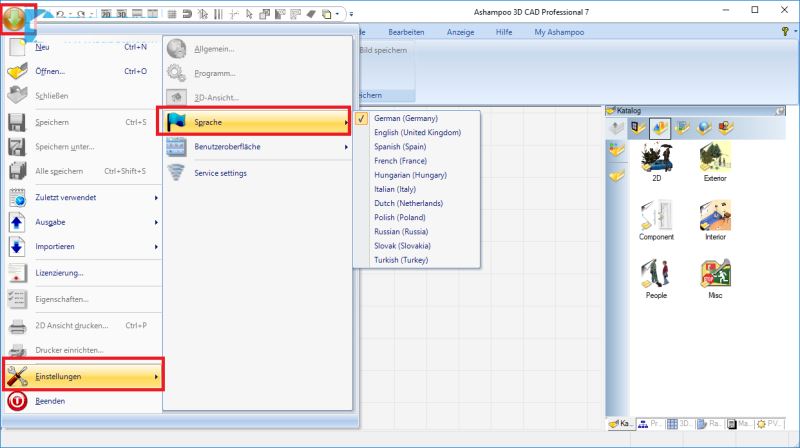Image resolution: width=800 pixels, height=448 pixels.
Task: Click the Sprache flag icon
Action: click(177, 122)
